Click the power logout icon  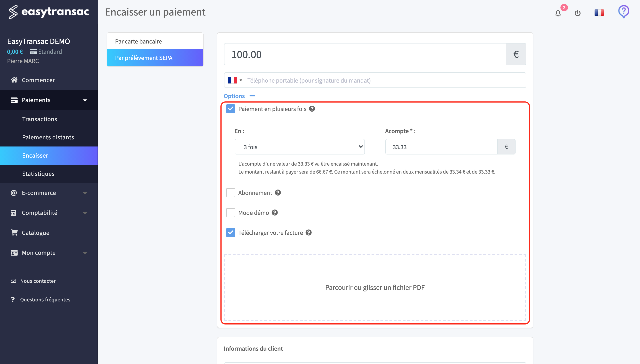tap(577, 13)
